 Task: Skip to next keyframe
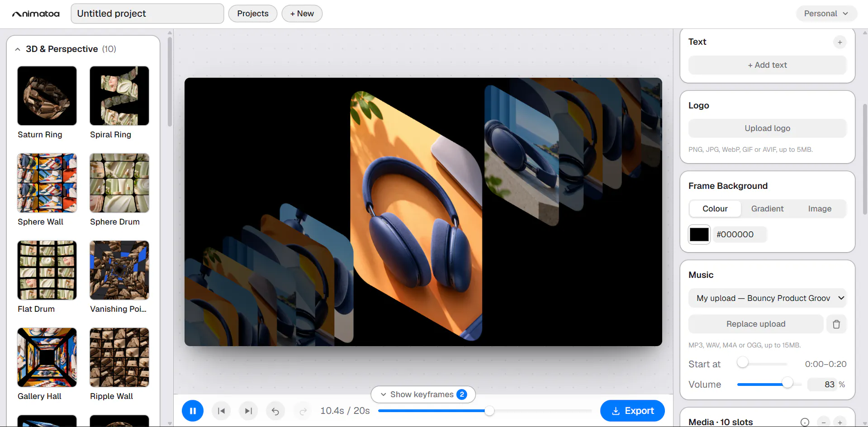248,411
